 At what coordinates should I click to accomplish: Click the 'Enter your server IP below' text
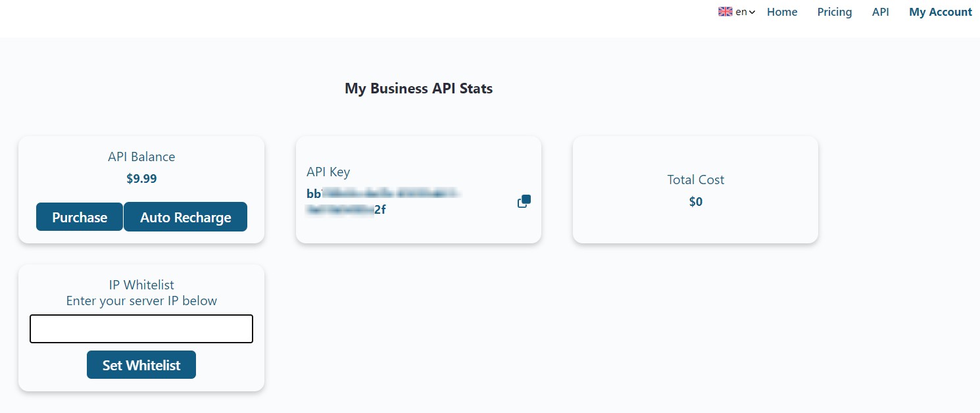(x=141, y=301)
